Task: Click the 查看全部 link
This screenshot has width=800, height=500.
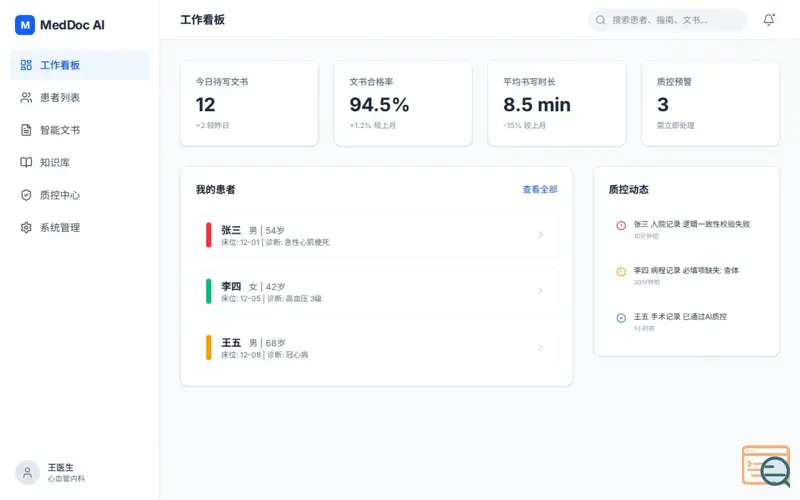Action: coord(540,189)
